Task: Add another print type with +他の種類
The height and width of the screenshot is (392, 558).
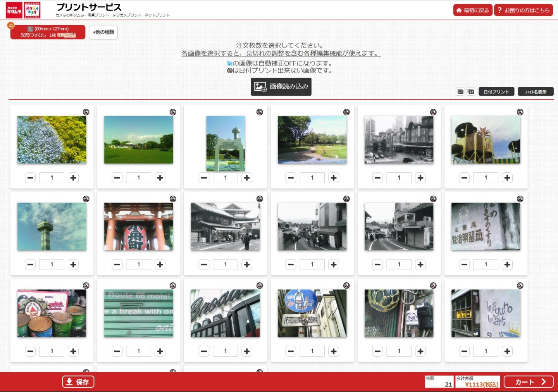Action: pyautogui.click(x=103, y=32)
